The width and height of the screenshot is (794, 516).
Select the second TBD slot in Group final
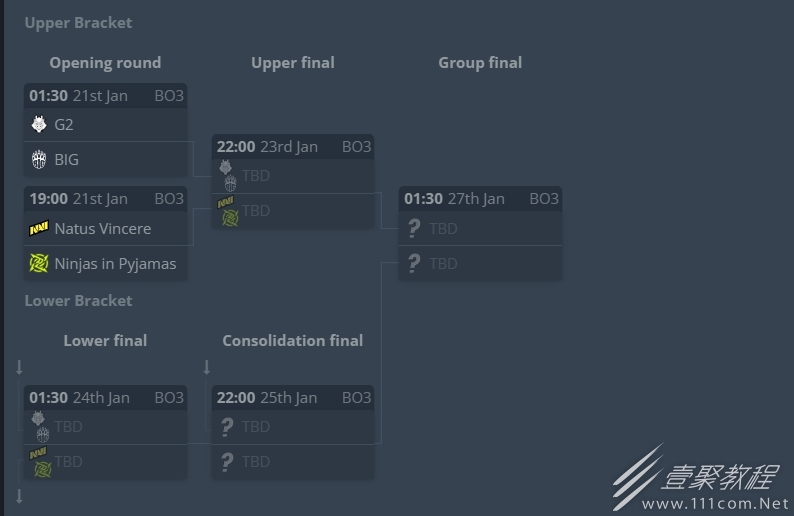pos(481,263)
